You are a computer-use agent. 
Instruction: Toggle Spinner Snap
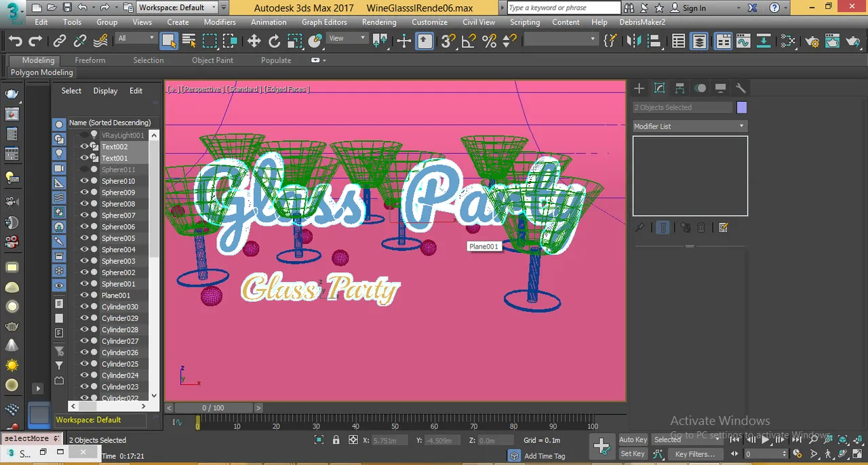point(508,41)
